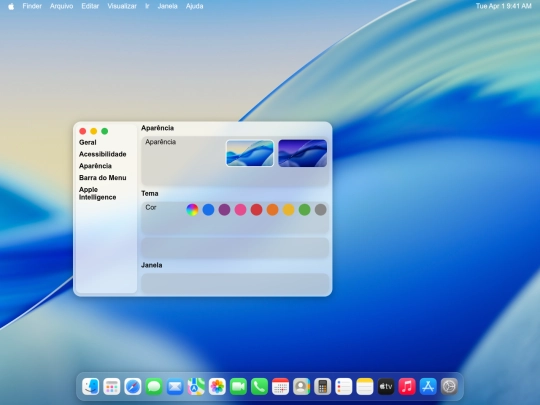This screenshot has width=540, height=405.
Task: Select Aparência in the sidebar
Action: (x=95, y=166)
